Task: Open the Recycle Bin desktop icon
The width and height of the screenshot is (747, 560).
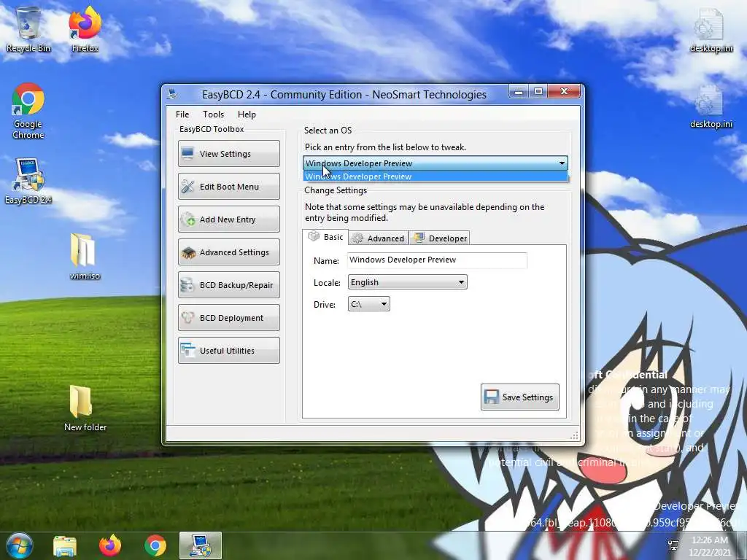Action: click(28, 28)
